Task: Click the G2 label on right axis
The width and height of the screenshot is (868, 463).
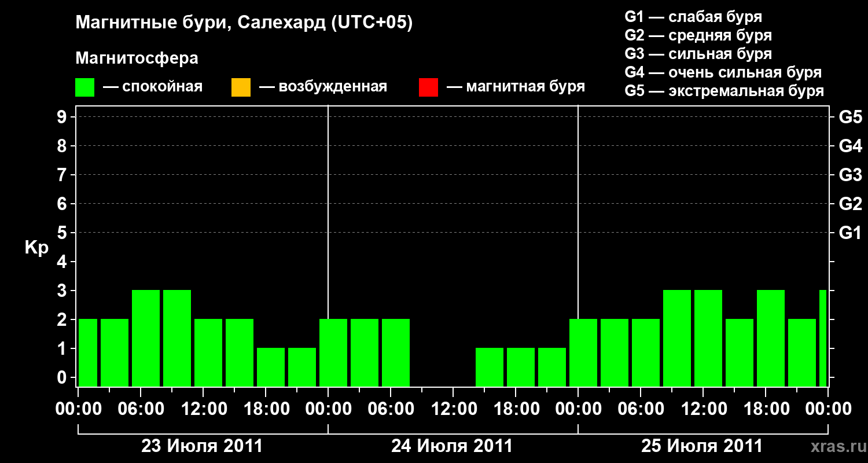Action: click(850, 204)
